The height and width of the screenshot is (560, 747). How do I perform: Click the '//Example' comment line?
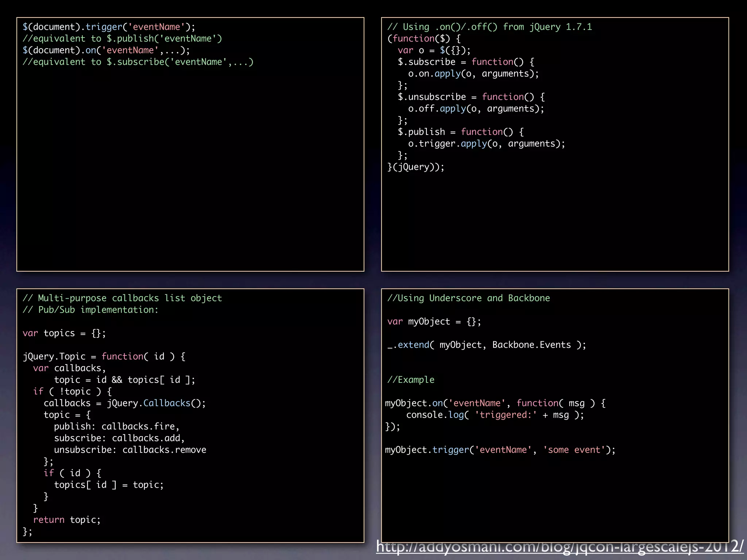[411, 380]
